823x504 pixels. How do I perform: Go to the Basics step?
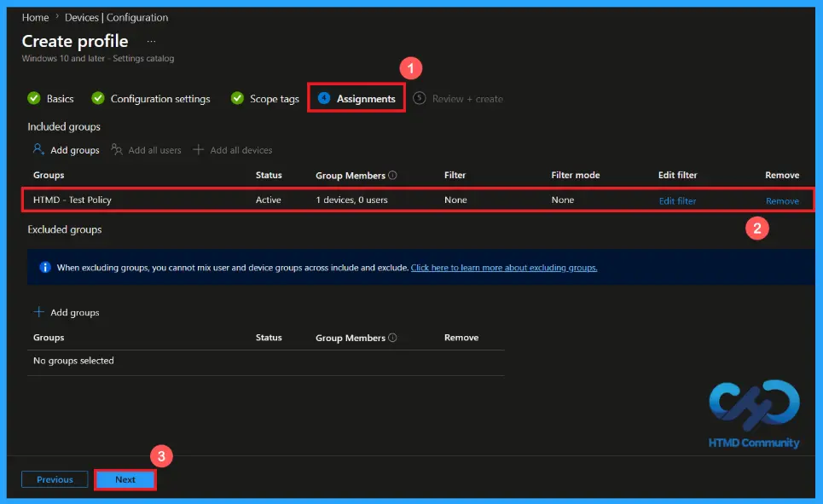pos(60,99)
